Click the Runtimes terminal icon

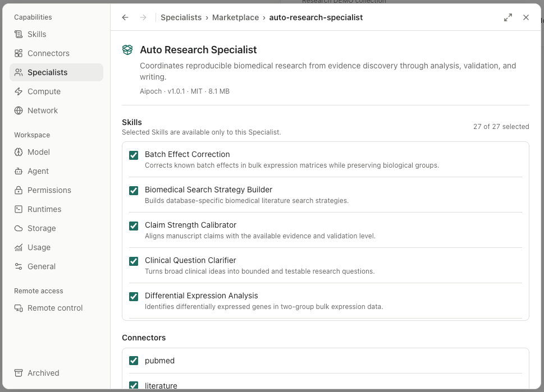pos(19,209)
